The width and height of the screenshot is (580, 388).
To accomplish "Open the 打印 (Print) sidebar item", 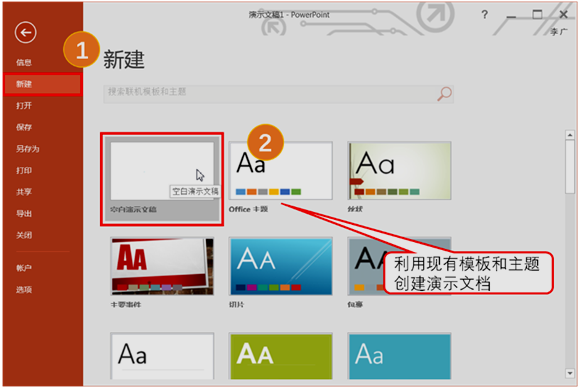I will coord(24,171).
